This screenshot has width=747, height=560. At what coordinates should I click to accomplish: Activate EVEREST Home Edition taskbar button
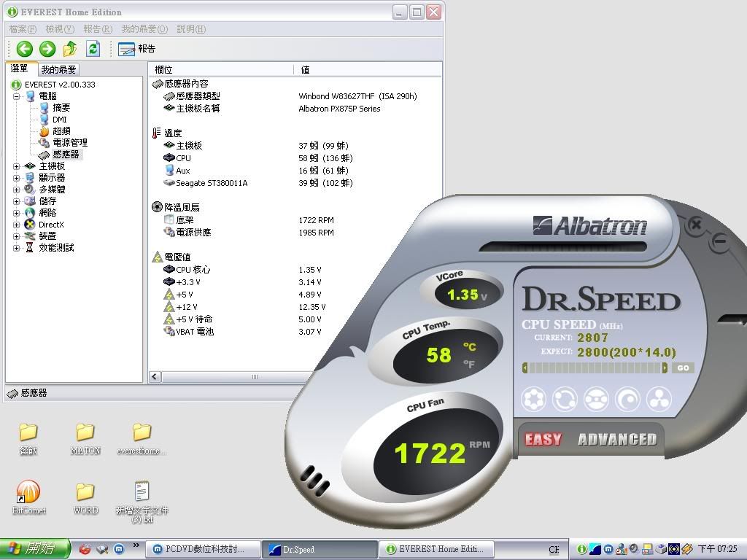point(436,549)
